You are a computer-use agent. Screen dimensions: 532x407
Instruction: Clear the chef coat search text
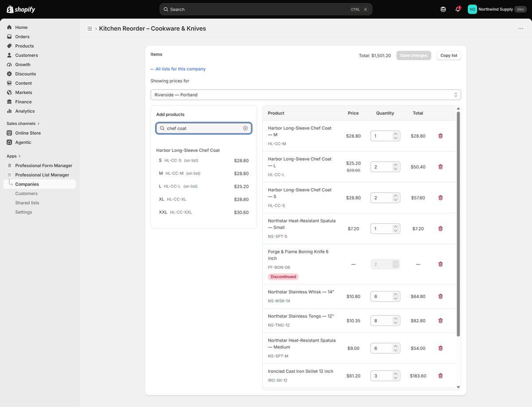pyautogui.click(x=245, y=128)
